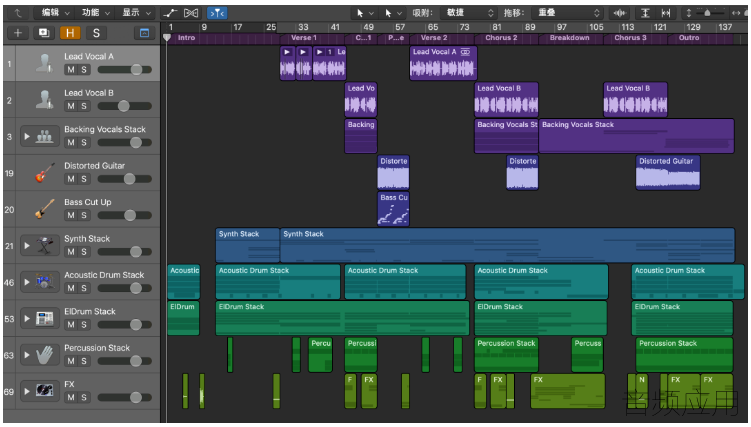Image resolution: width=751 pixels, height=427 pixels.
Task: Select the Chorus 2 arrangement marker
Action: [x=506, y=38]
